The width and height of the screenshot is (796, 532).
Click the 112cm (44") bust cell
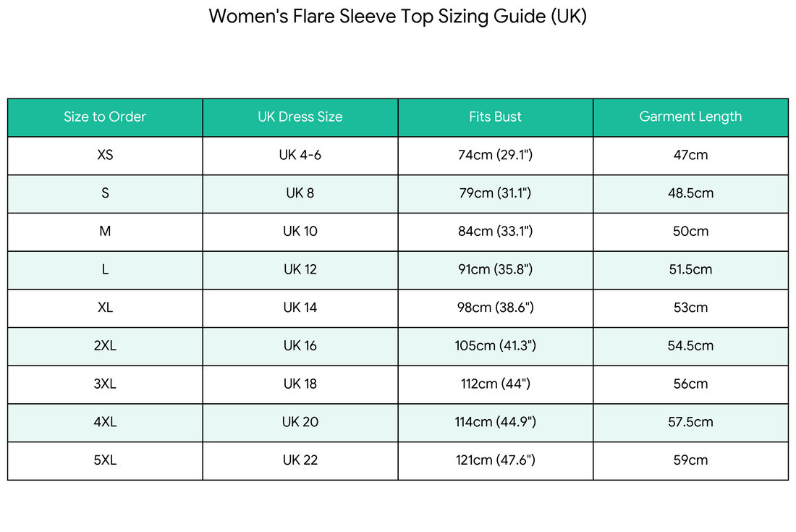pyautogui.click(x=496, y=384)
